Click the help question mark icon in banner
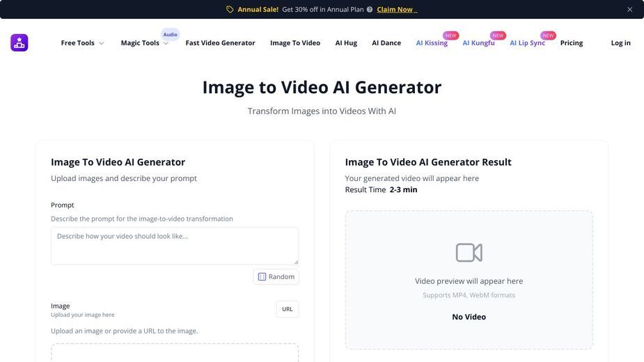Image resolution: width=644 pixels, height=362 pixels. coord(370,10)
